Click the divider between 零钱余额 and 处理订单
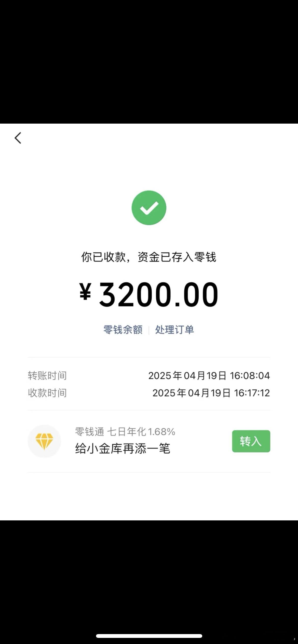 point(149,330)
